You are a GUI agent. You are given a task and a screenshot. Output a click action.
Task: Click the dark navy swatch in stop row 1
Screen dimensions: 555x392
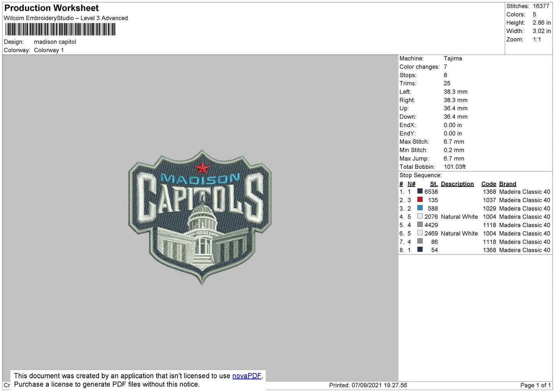pos(420,191)
